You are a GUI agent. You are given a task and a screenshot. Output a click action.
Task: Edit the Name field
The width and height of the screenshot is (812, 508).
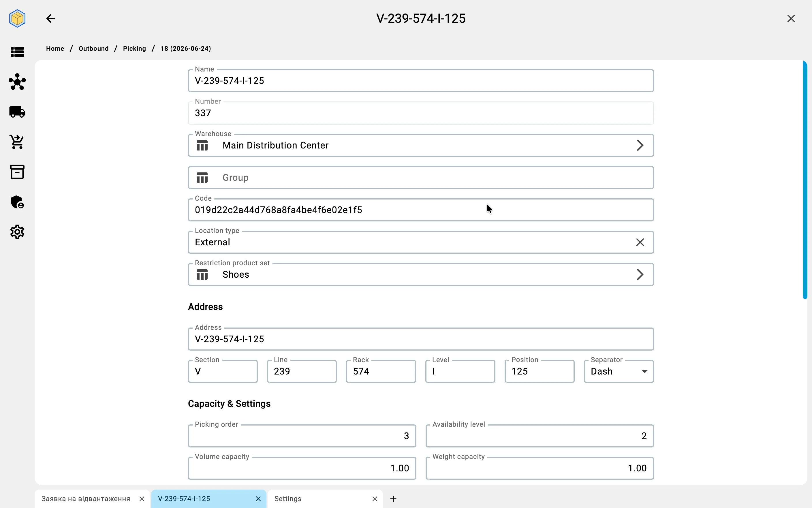pyautogui.click(x=421, y=81)
